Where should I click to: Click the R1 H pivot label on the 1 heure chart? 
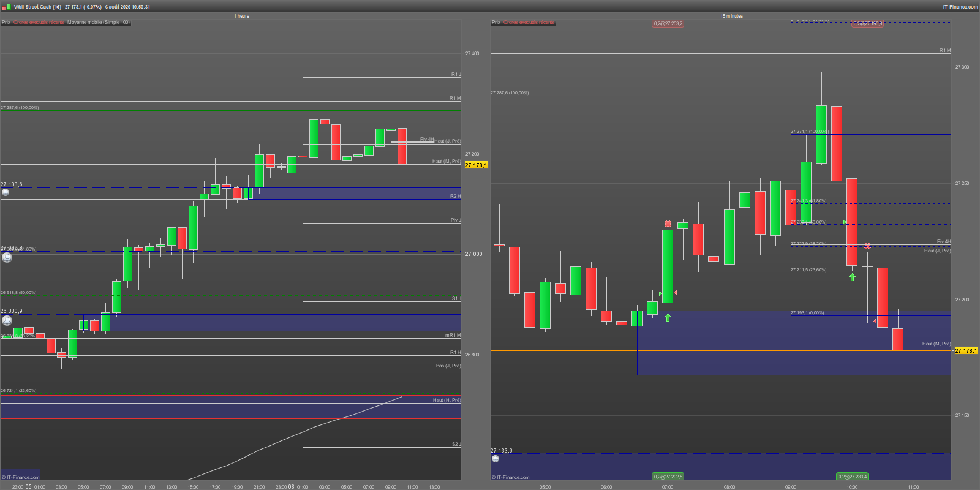(456, 352)
